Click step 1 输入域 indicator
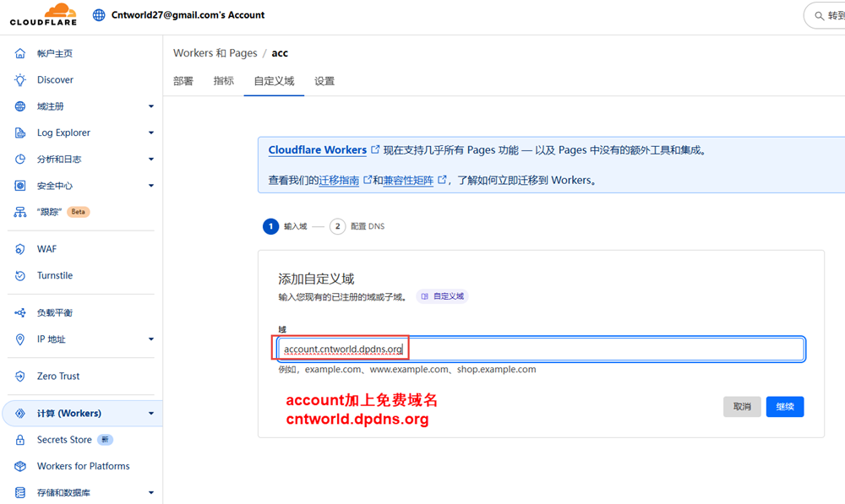845x504 pixels. (285, 226)
